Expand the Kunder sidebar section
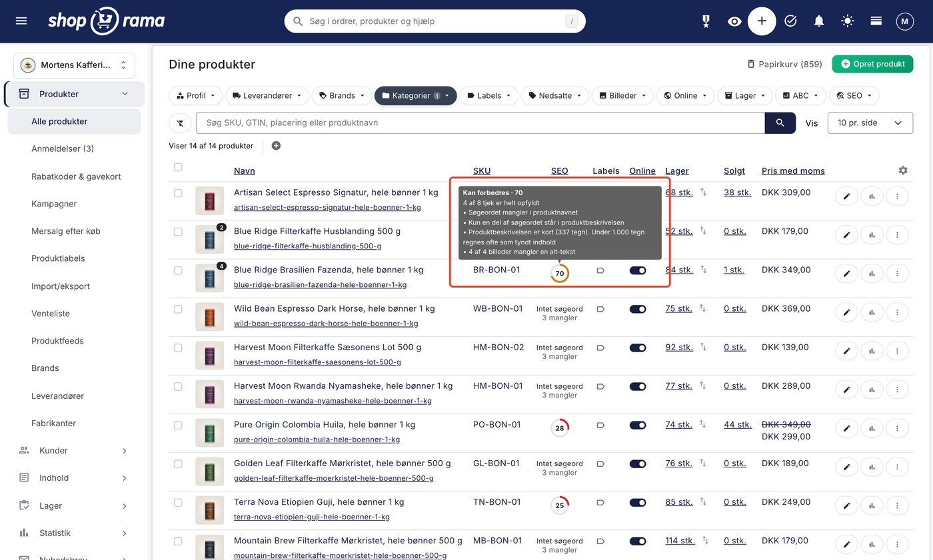933x560 pixels. (73, 451)
